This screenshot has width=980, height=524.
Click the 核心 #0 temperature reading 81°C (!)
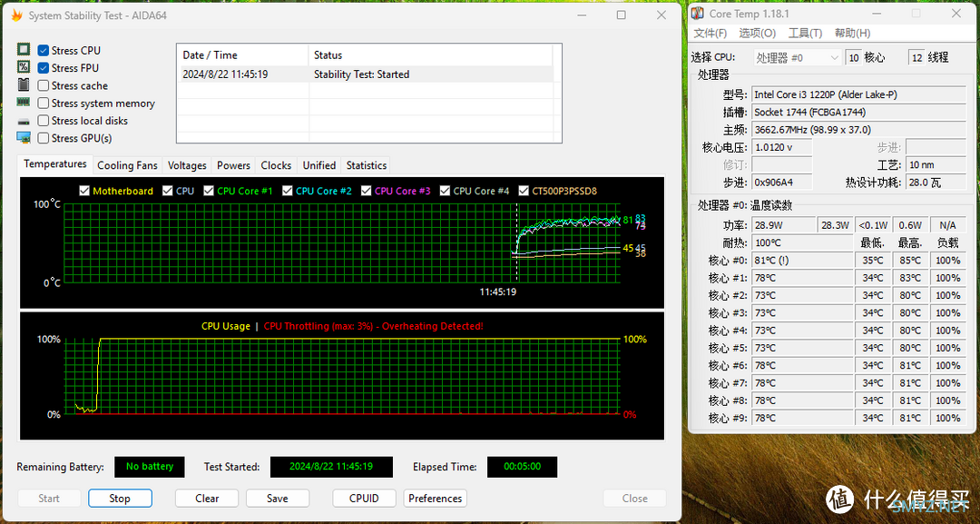[802, 260]
